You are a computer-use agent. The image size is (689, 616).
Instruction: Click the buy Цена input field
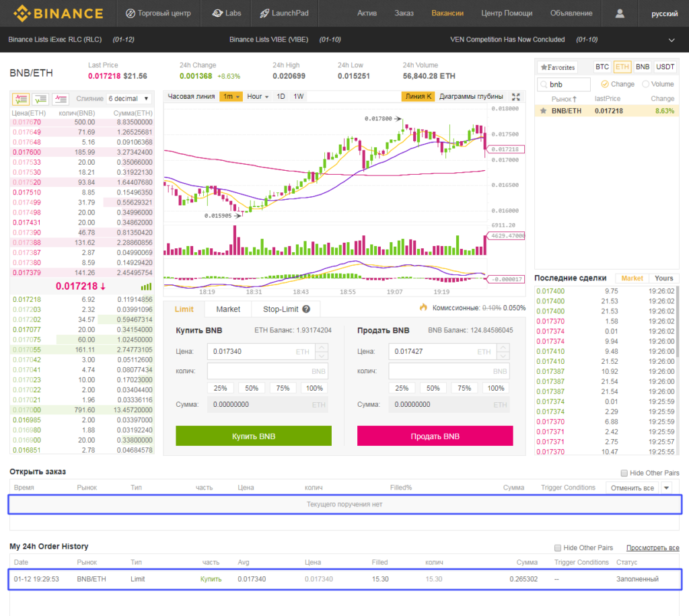click(x=262, y=351)
